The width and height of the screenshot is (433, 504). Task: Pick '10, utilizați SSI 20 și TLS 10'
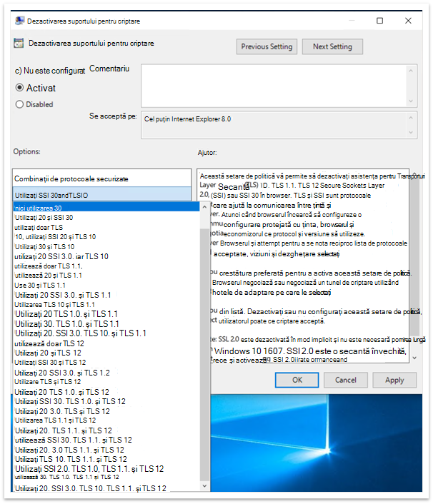point(106,237)
